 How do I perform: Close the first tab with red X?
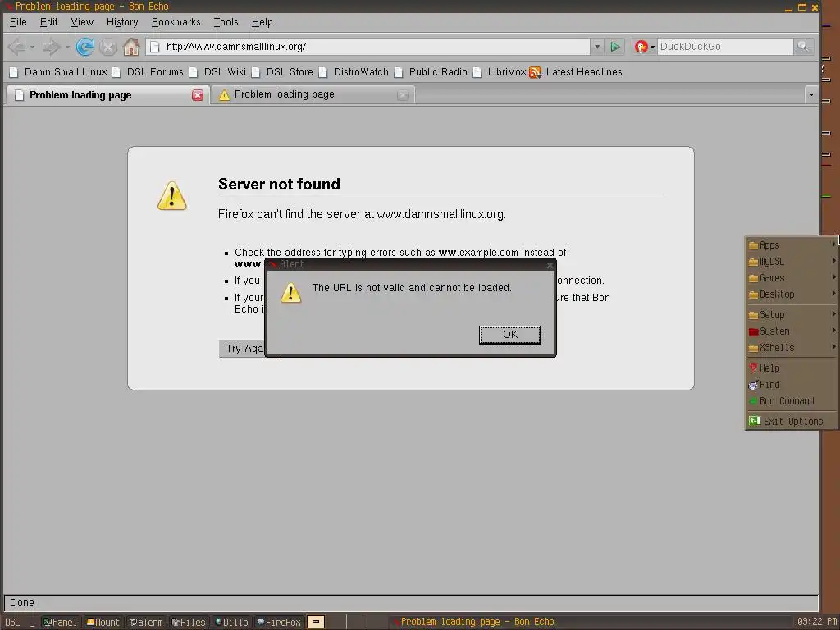198,95
